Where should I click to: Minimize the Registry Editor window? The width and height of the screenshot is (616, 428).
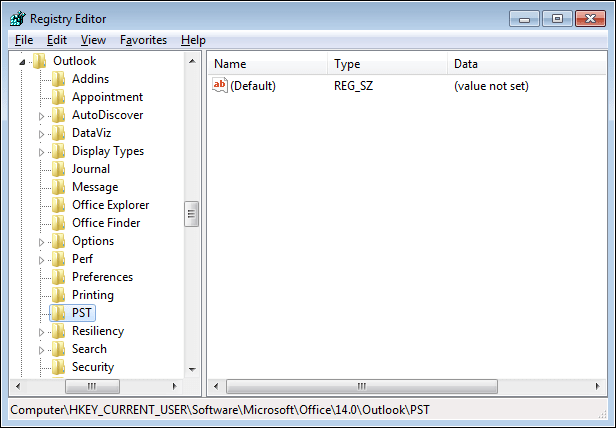pos(524,19)
